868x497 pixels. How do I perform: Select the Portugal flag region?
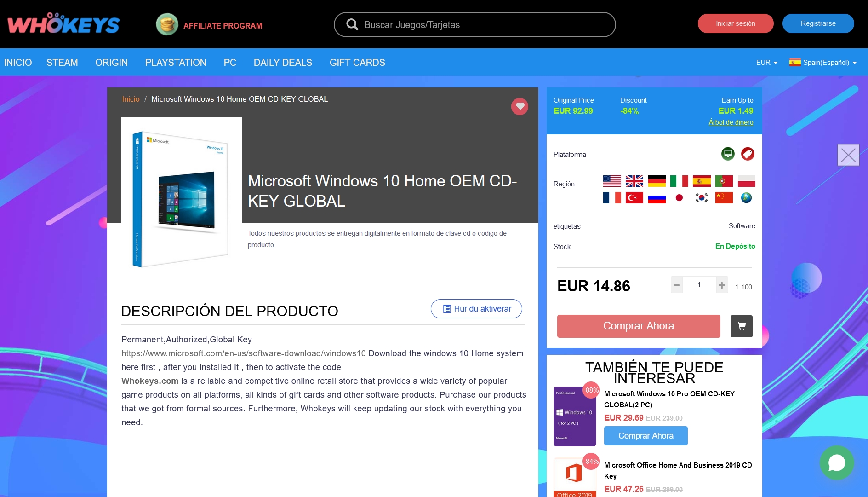(724, 181)
